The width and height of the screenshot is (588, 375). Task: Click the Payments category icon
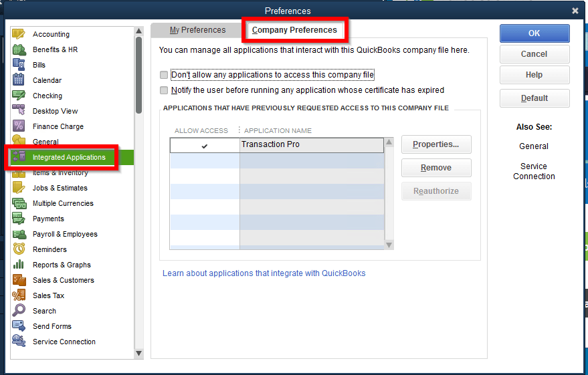tap(18, 219)
